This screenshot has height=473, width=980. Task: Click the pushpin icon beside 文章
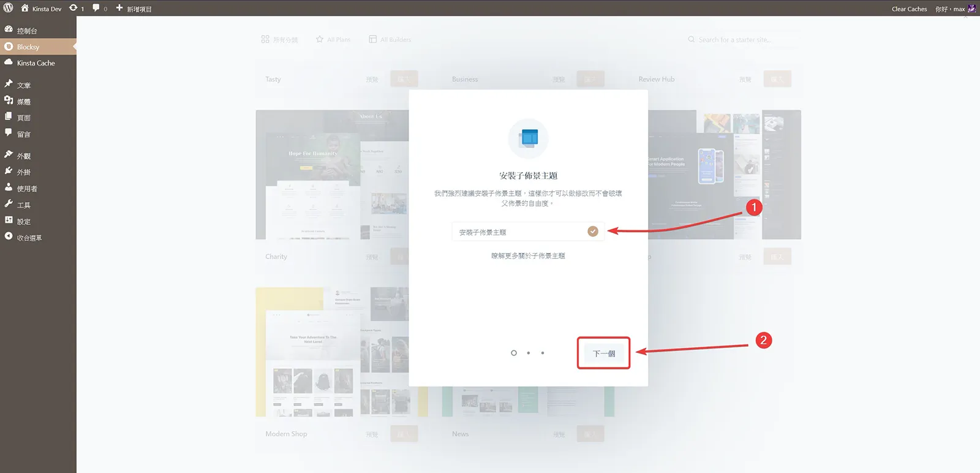pos(9,84)
